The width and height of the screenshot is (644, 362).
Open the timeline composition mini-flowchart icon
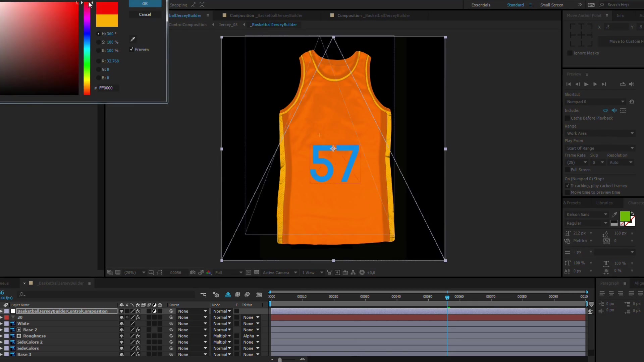click(x=203, y=295)
